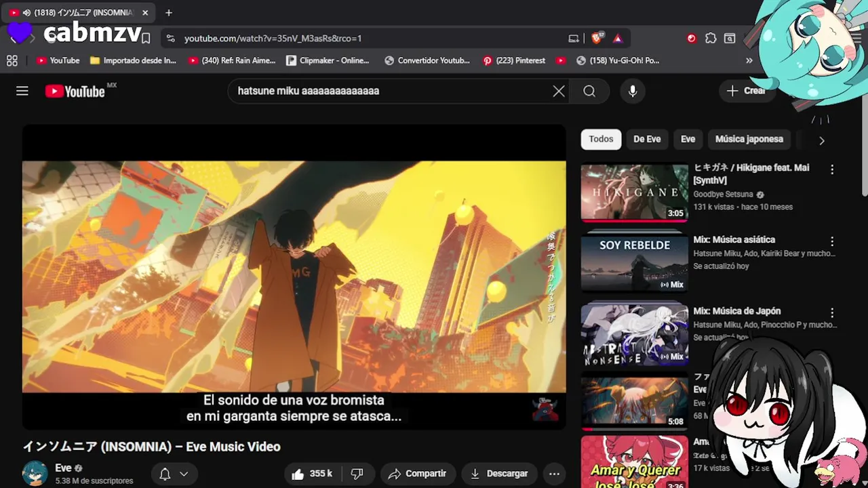This screenshot has width=868, height=488.
Task: Open the SOY REBELDE mix thumbnail
Action: 635,263
